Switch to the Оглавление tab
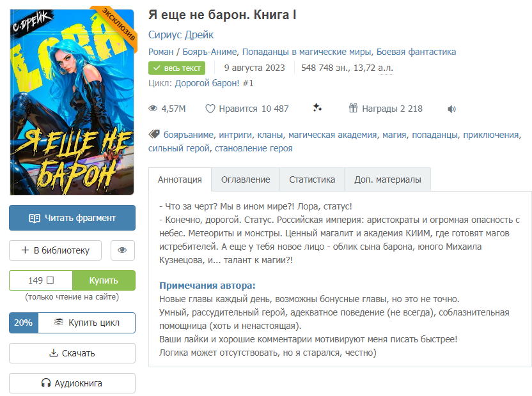This screenshot has width=532, height=396. click(246, 179)
